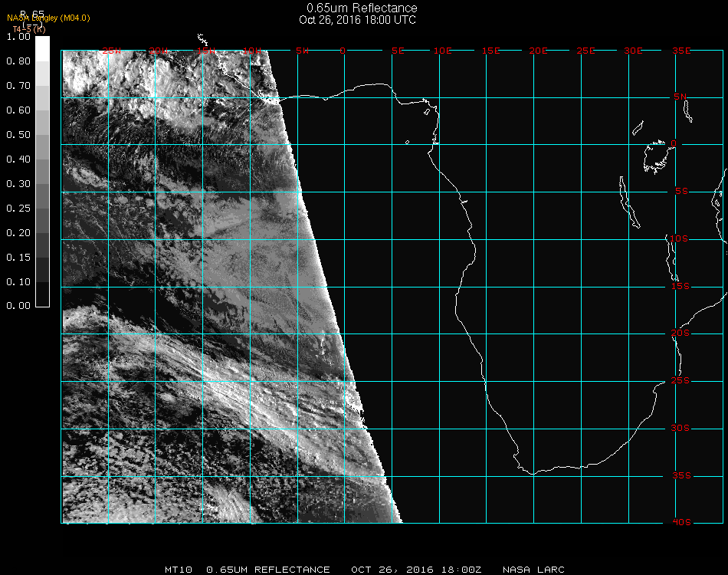Select the 35S latitude label
The height and width of the screenshot is (575, 728).
(681, 475)
